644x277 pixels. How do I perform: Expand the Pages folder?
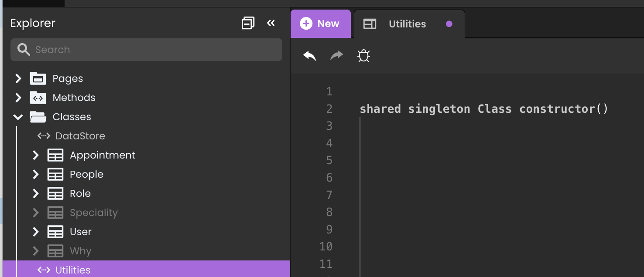(18, 79)
